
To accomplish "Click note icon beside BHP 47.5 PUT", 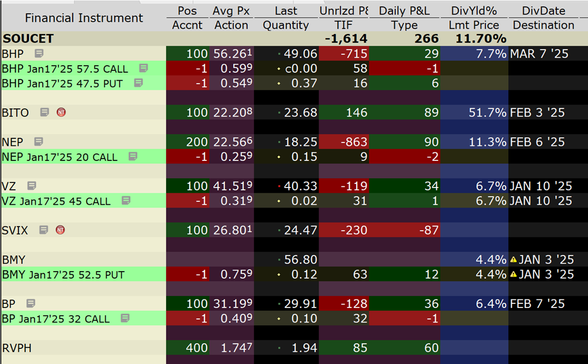I will (x=138, y=83).
